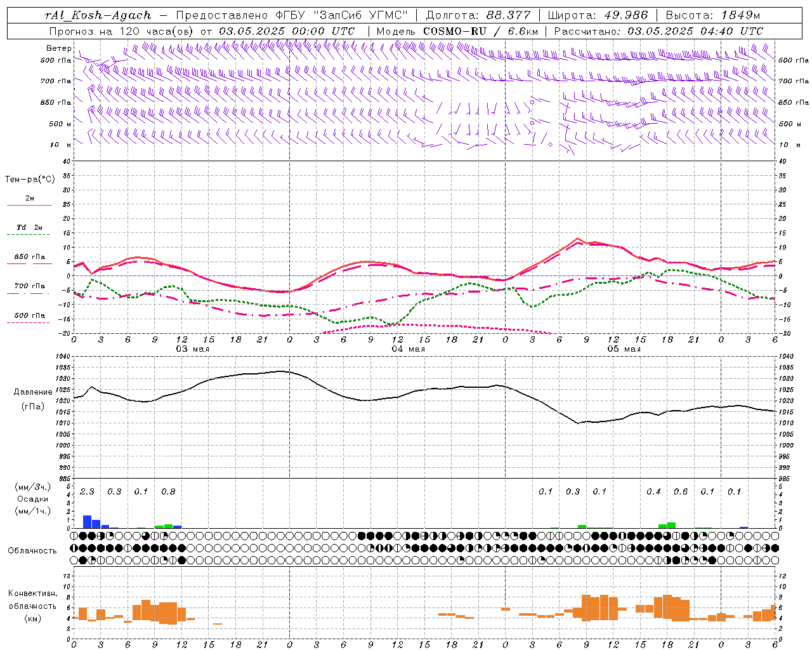Image resolution: width=812 pixels, height=650 pixels.
Task: Click the station name rAl_Kosh-Agach
Action: pos(98,15)
